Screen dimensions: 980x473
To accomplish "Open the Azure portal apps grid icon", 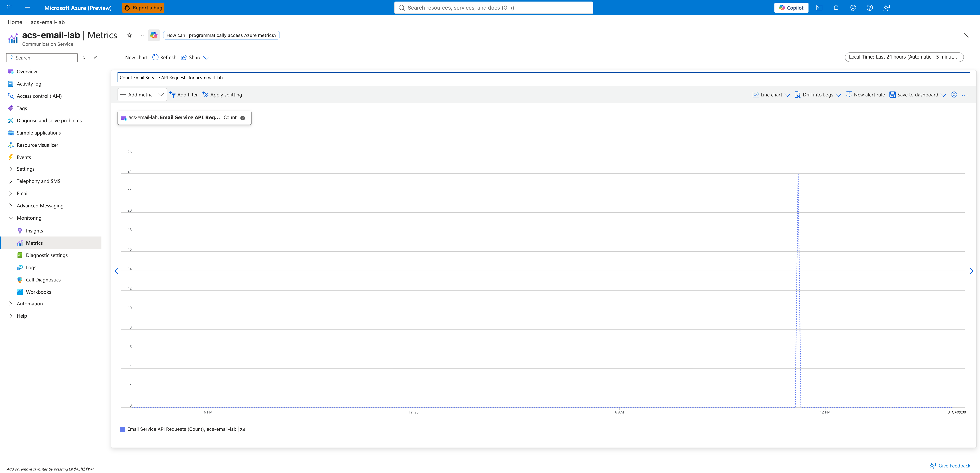I will coord(10,8).
